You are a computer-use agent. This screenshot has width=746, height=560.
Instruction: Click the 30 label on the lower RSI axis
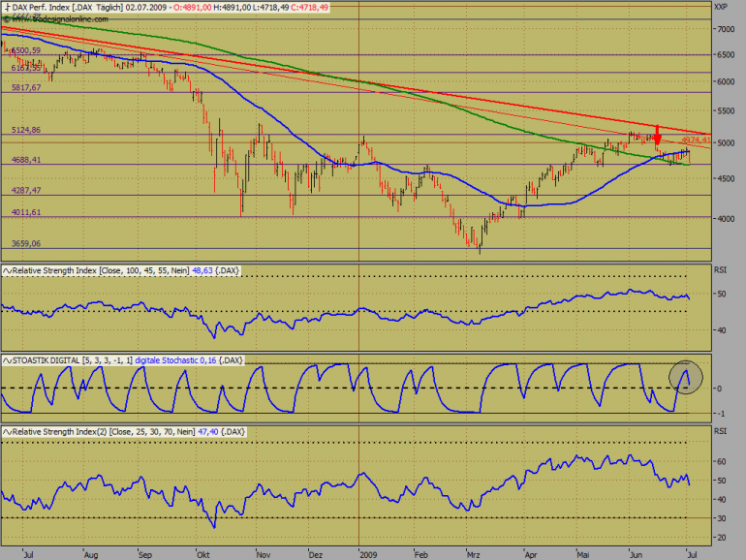[x=722, y=518]
